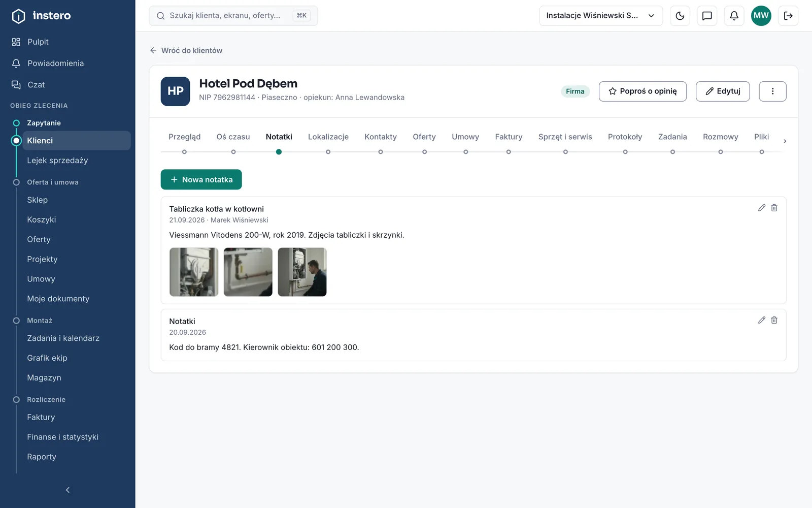Click Poproś o opinię button
This screenshot has width=812, height=508.
pyautogui.click(x=642, y=91)
